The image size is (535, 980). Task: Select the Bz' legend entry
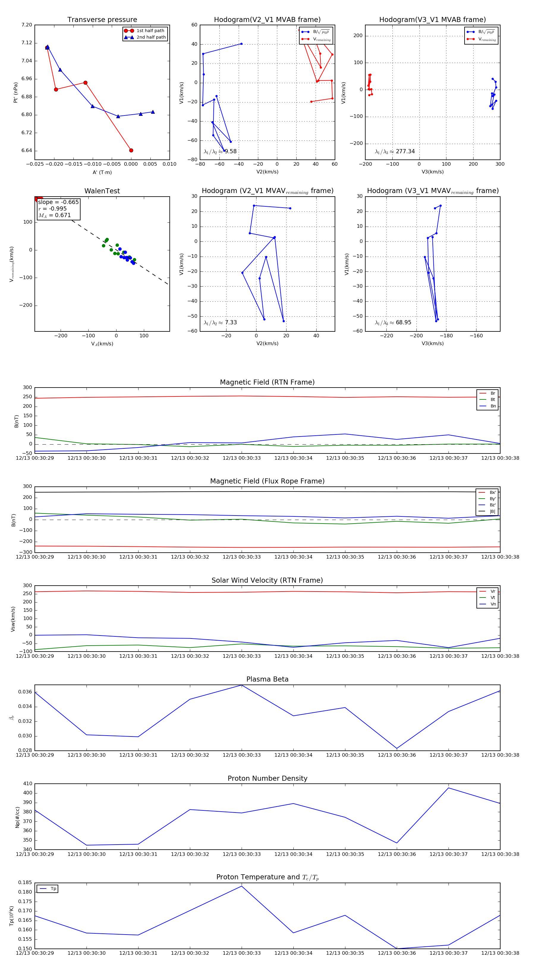point(487,505)
